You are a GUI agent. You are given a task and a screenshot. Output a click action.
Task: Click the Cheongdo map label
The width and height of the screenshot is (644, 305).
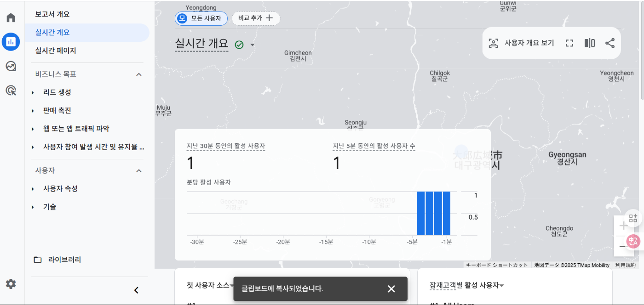559,231
